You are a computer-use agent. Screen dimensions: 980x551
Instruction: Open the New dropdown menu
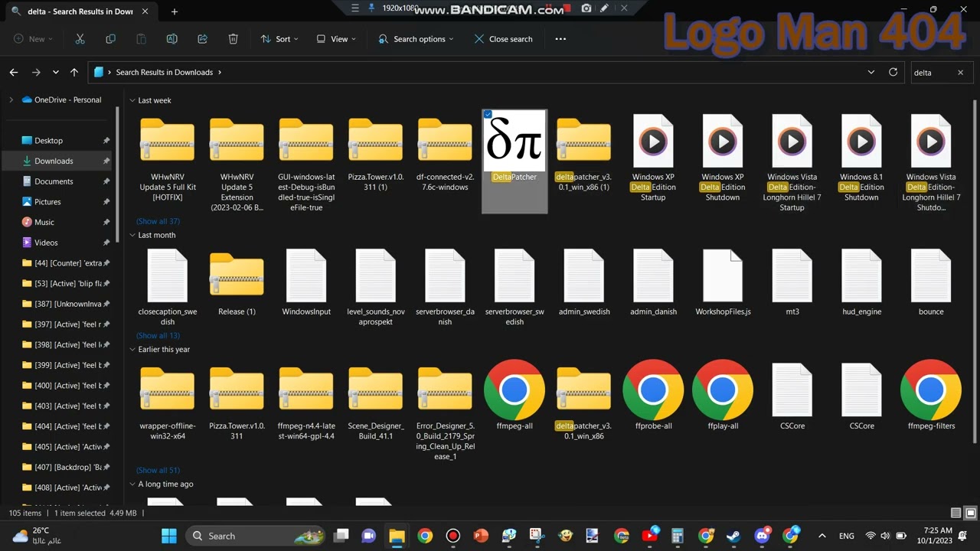click(34, 39)
